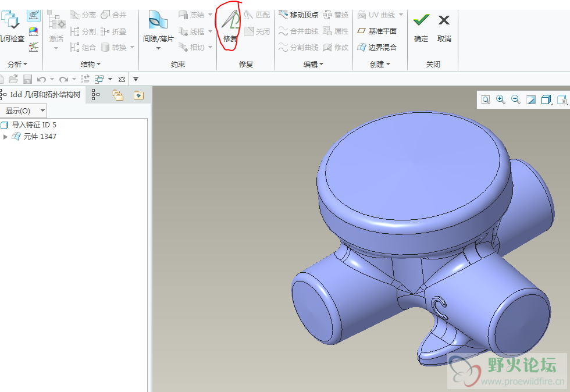Click the open file icon in quick toolbar
570x392 pixels.
[13, 79]
